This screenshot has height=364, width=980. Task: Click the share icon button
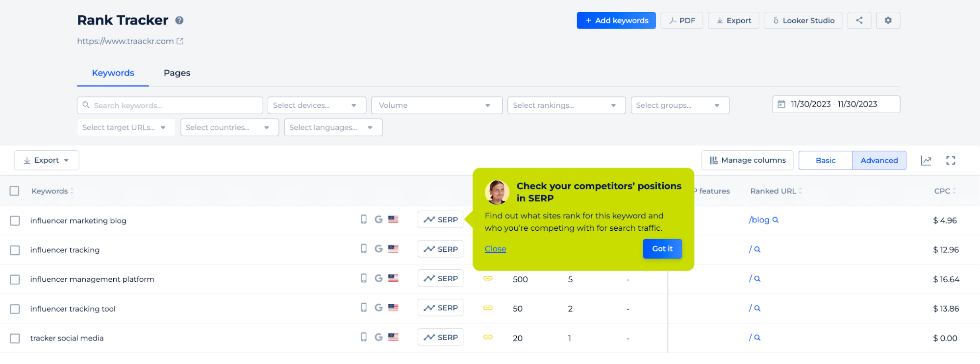(859, 21)
